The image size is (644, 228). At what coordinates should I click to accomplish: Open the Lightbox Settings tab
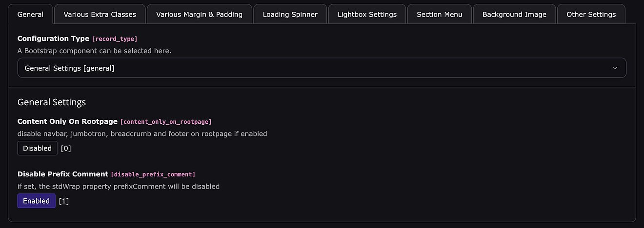point(367,15)
